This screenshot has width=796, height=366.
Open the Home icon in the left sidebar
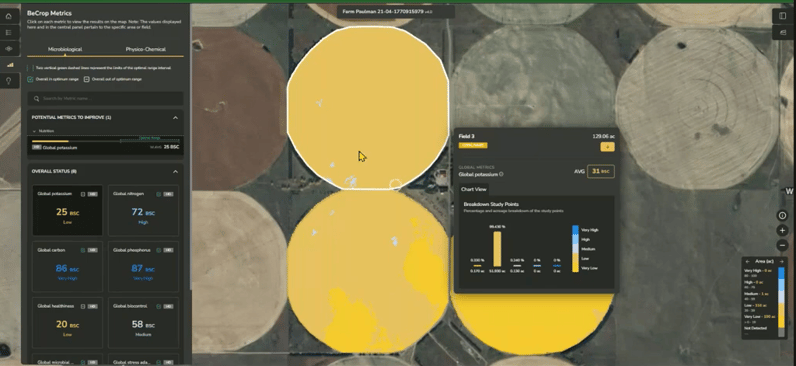(x=9, y=16)
